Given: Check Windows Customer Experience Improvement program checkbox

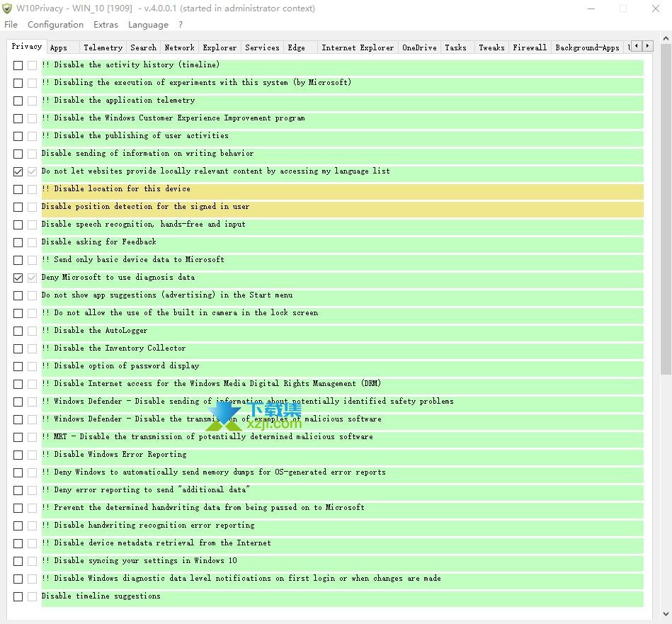Looking at the screenshot, I should point(18,118).
